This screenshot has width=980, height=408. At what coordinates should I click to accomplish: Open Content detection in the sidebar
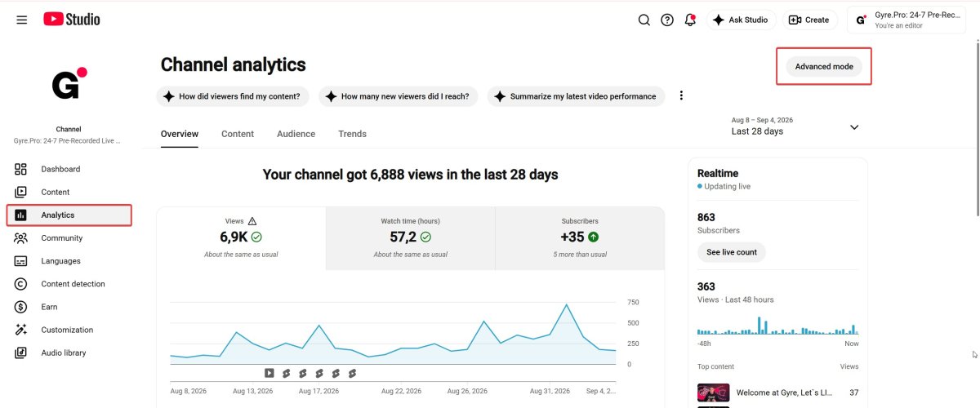69,284
